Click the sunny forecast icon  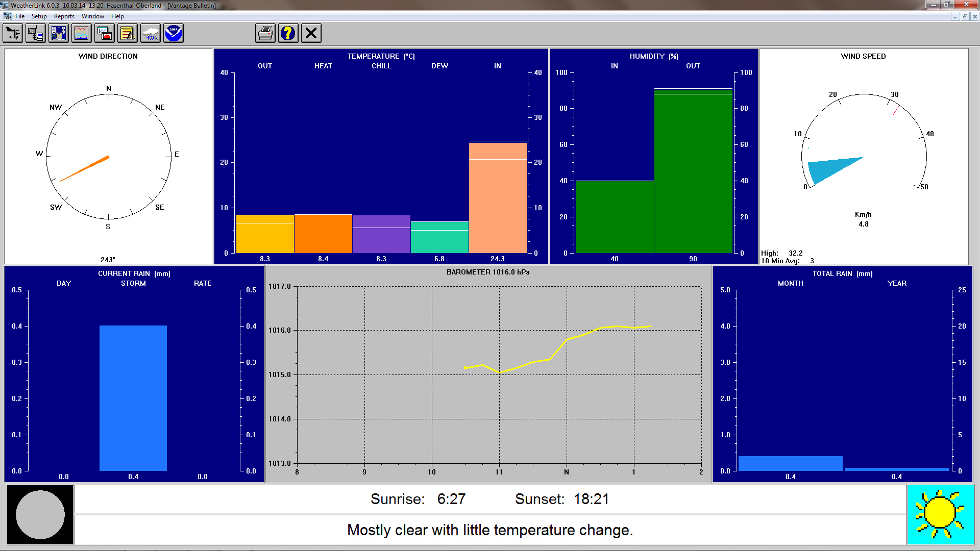[x=941, y=515]
